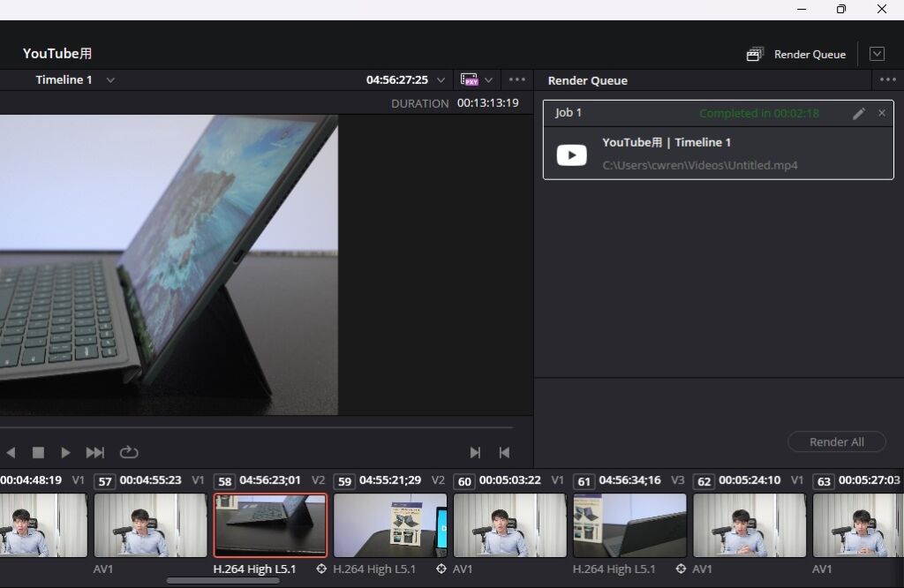The image size is (904, 588).
Task: Remove Job 1 with its X icon
Action: [x=882, y=113]
